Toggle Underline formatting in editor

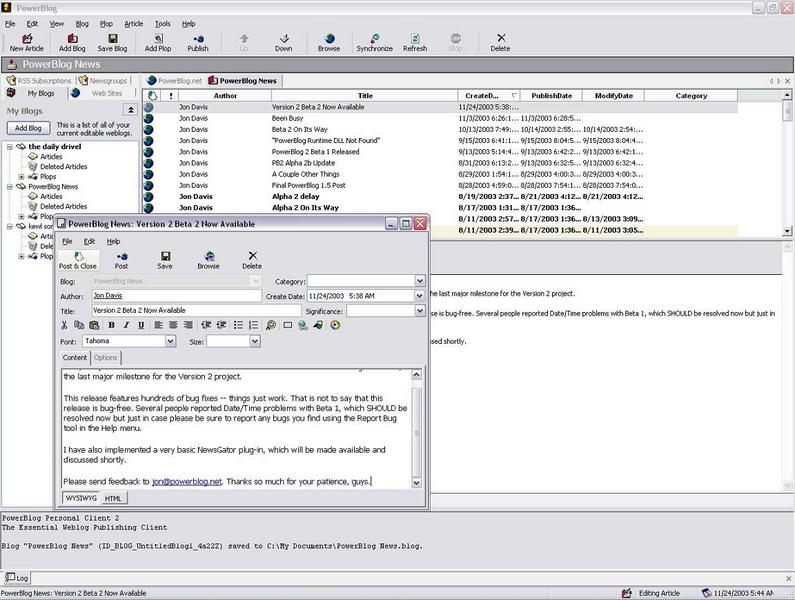point(141,325)
